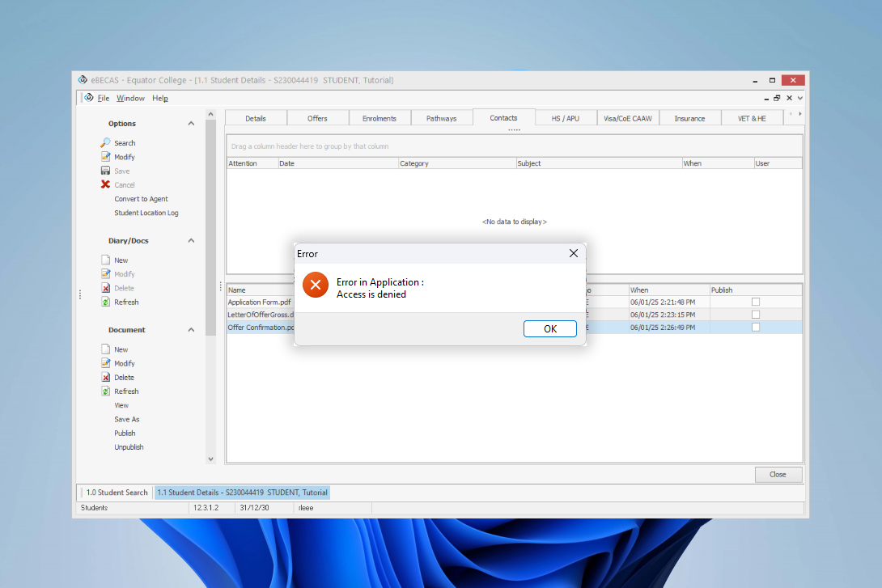Click the Delete icon under Document section
Image resolution: width=882 pixels, height=588 pixels.
pos(105,378)
